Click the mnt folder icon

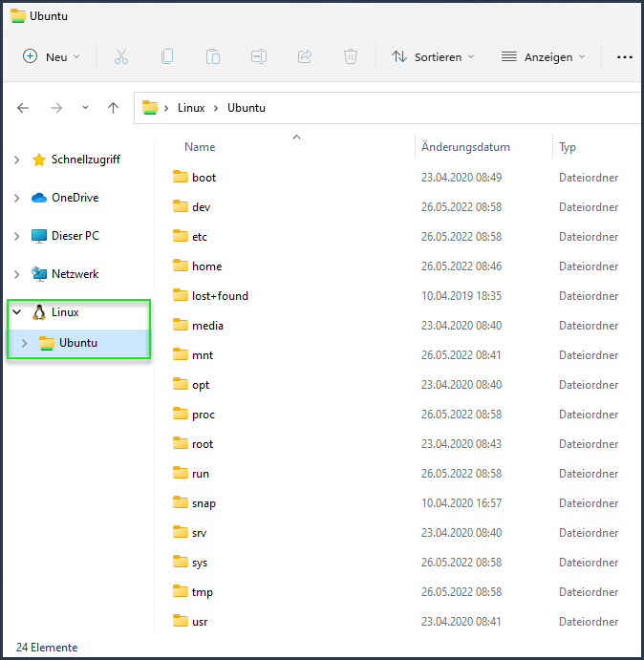tap(181, 354)
